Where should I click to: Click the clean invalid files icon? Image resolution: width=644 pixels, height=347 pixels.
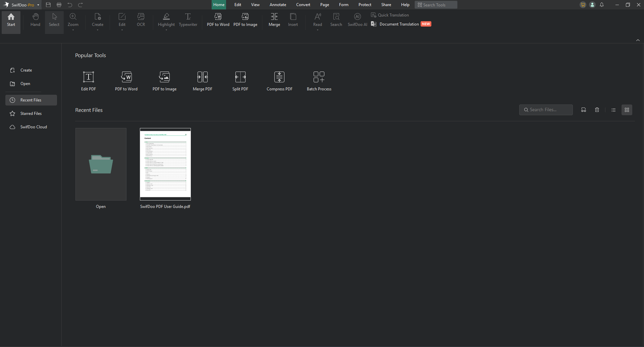click(584, 110)
